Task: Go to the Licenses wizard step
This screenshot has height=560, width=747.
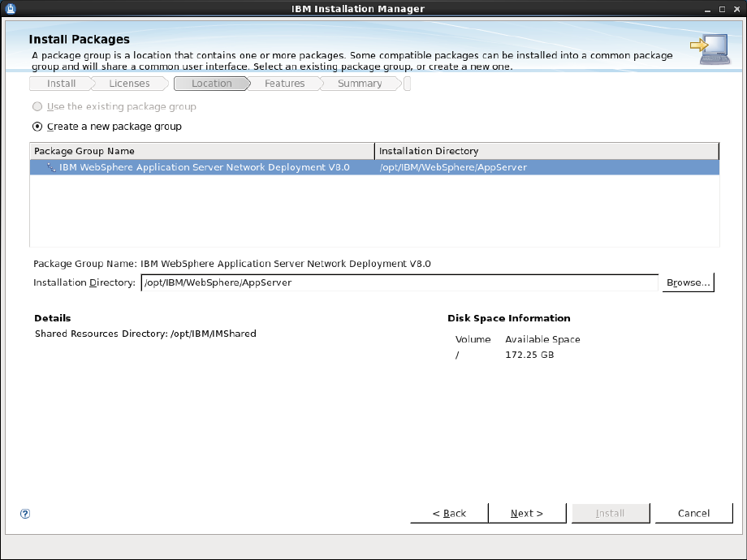Action: click(129, 84)
